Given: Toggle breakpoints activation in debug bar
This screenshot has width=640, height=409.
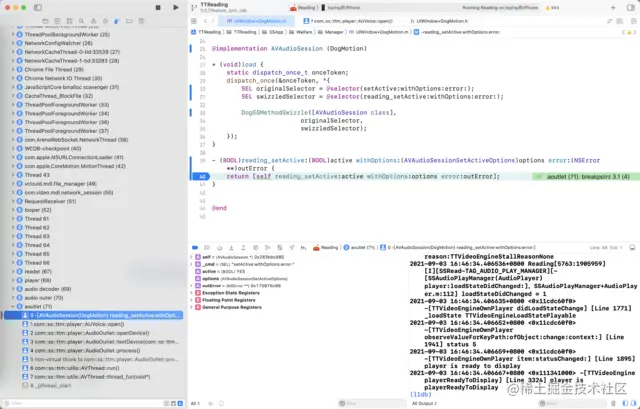Looking at the screenshot, I should (195, 247).
